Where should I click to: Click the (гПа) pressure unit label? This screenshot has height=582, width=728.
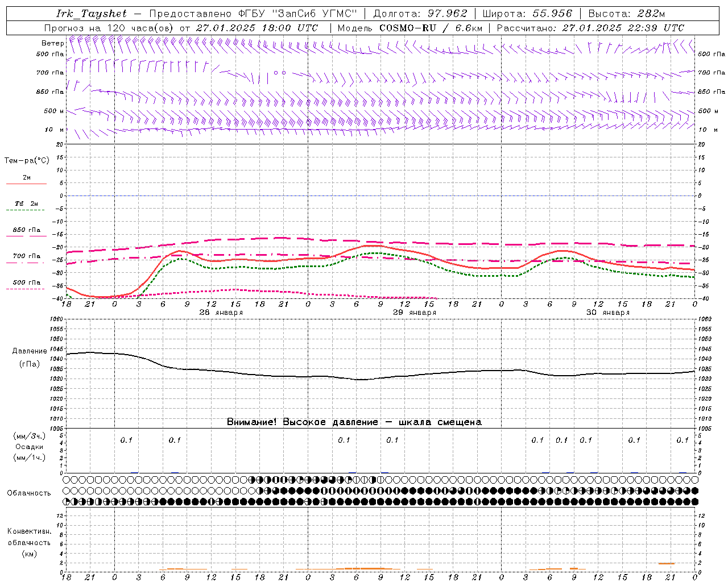click(30, 364)
